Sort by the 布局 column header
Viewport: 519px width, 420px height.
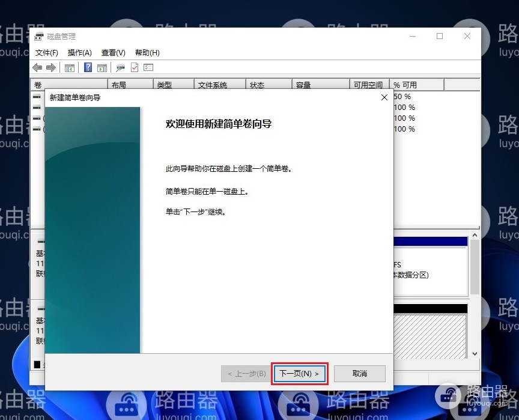coord(131,85)
